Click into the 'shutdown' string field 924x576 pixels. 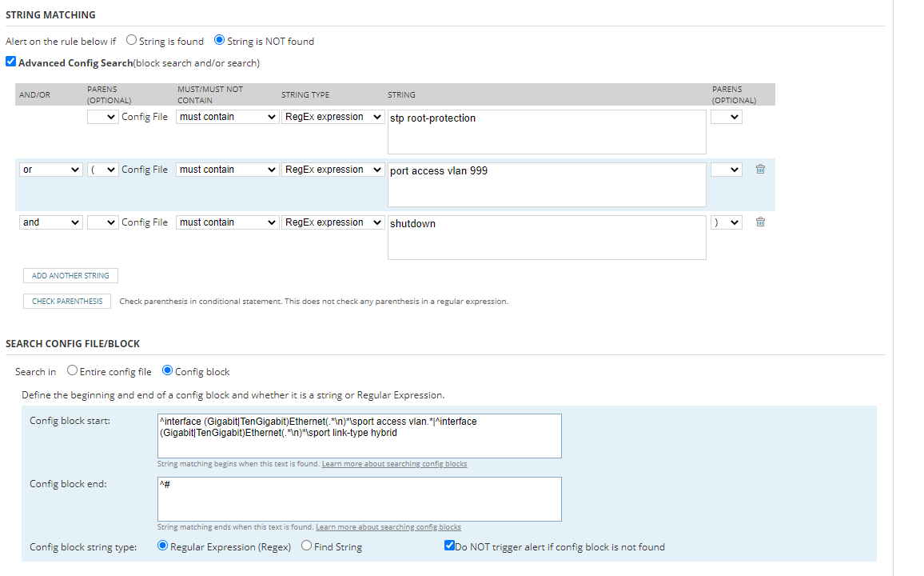pos(547,238)
